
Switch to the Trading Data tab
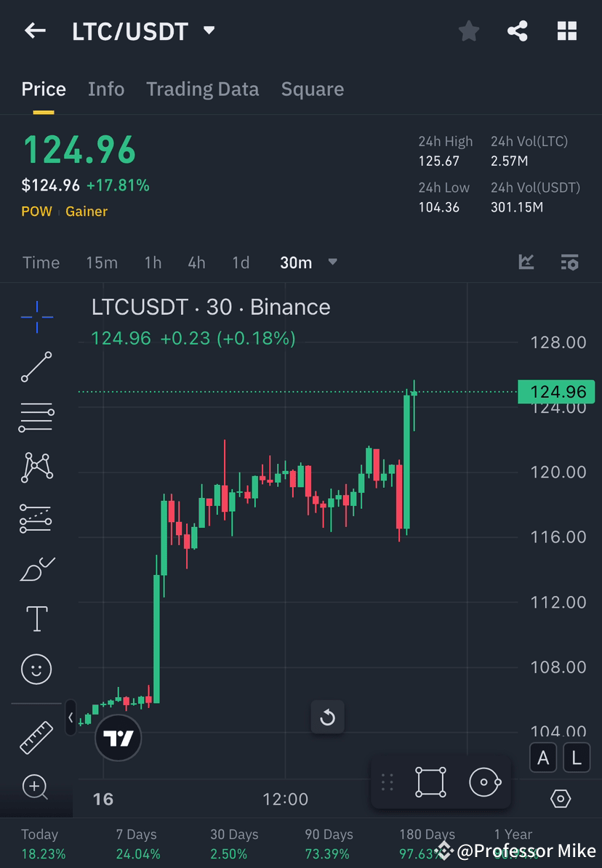click(x=202, y=89)
